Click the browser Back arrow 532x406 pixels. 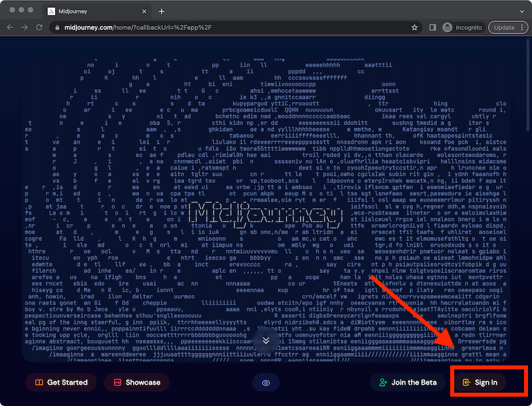click(x=11, y=27)
